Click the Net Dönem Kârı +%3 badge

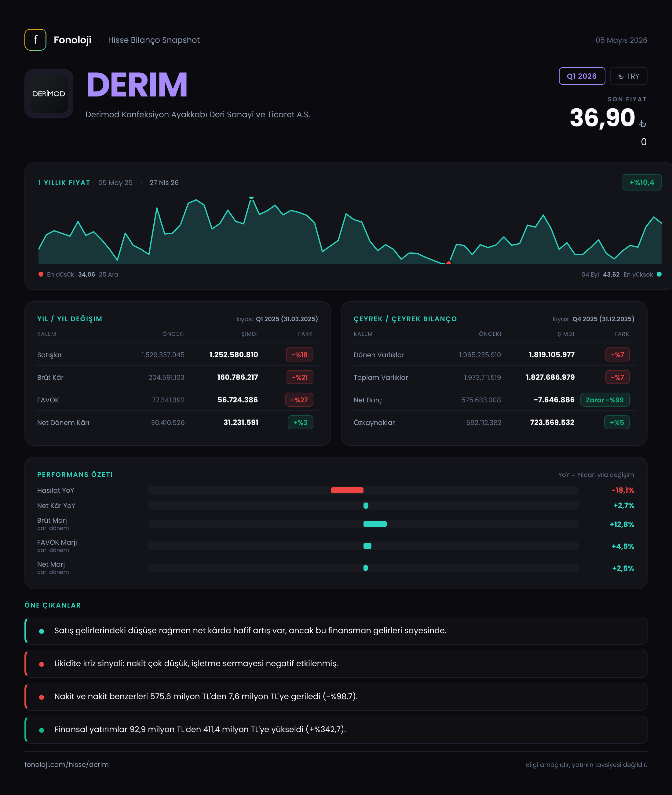tap(300, 422)
